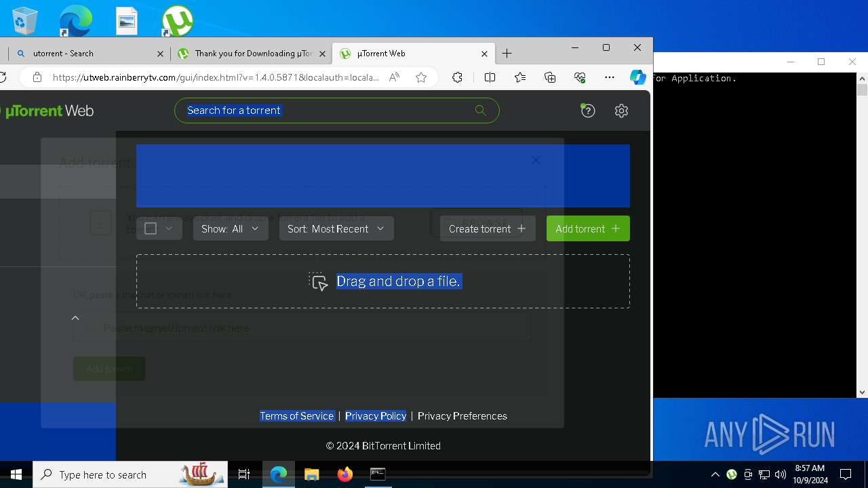Screen dimensions: 868x488
Task: Open the Action Center notifications icon
Action: [846, 474]
